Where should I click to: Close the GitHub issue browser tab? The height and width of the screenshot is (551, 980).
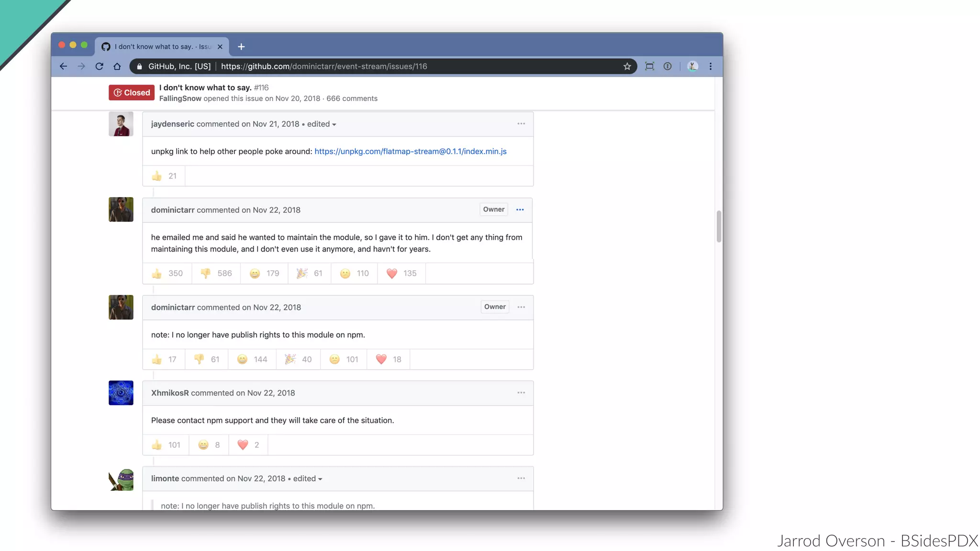(x=220, y=46)
